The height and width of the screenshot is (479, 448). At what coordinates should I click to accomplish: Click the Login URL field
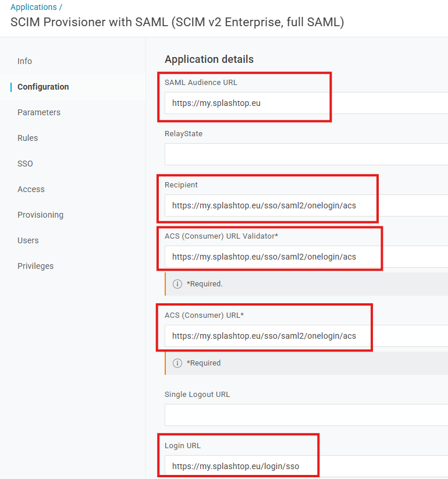306,466
